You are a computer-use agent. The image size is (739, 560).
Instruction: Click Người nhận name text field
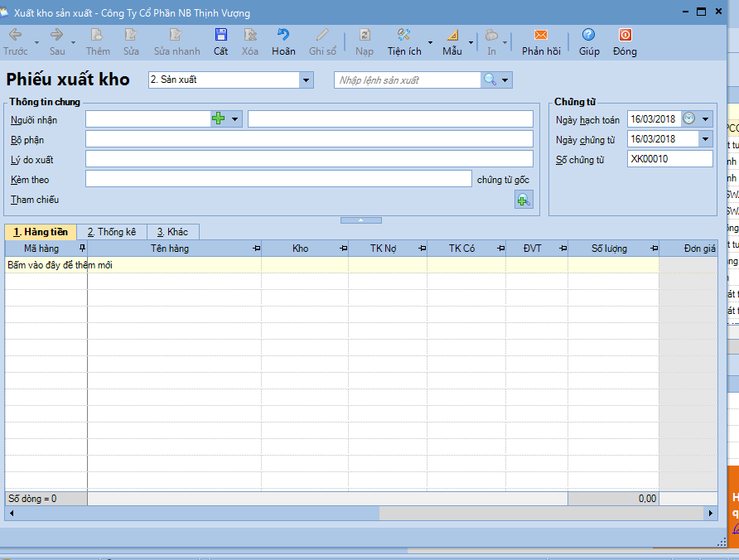point(390,118)
